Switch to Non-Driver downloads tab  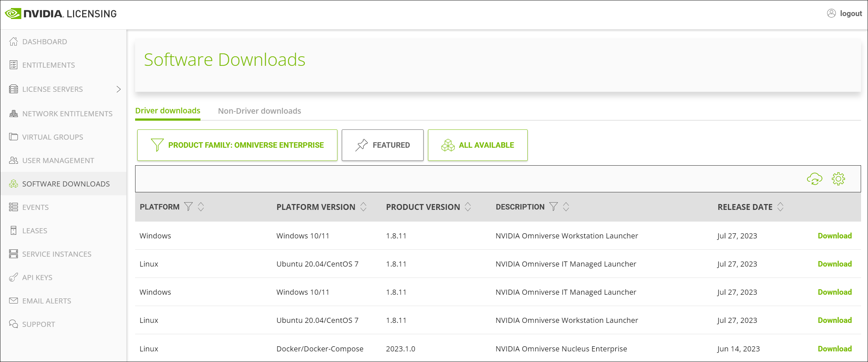pyautogui.click(x=259, y=111)
